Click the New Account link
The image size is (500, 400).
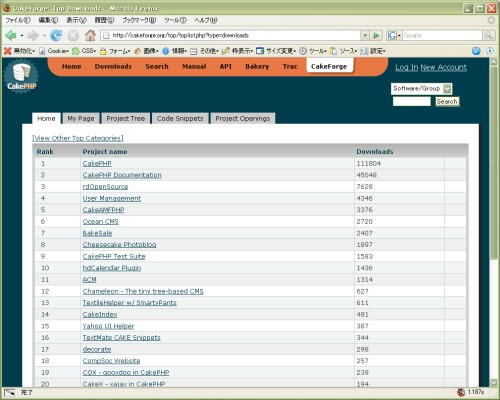point(443,67)
